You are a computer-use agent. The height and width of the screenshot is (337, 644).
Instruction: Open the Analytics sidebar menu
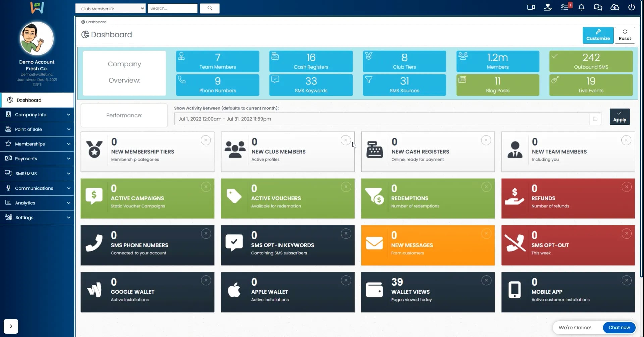(x=37, y=203)
